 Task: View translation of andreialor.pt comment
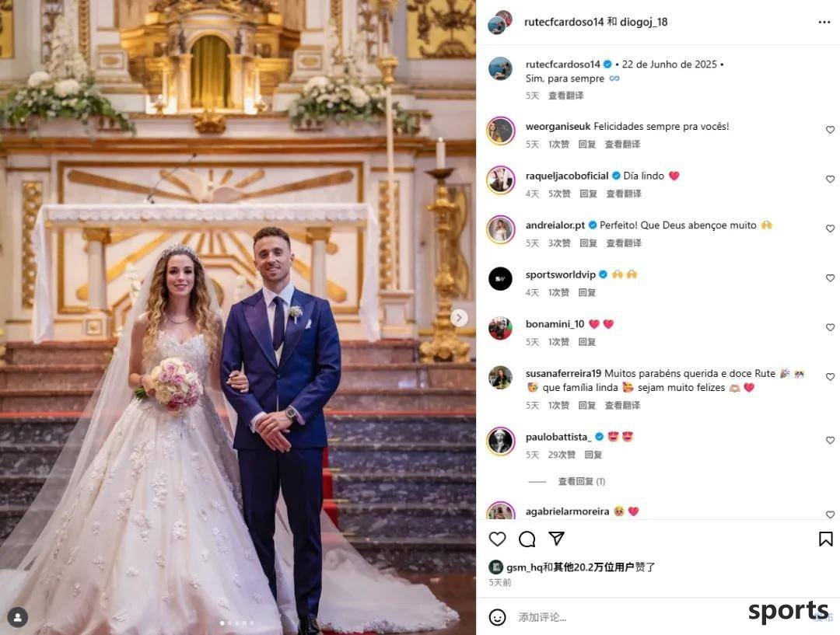[624, 243]
